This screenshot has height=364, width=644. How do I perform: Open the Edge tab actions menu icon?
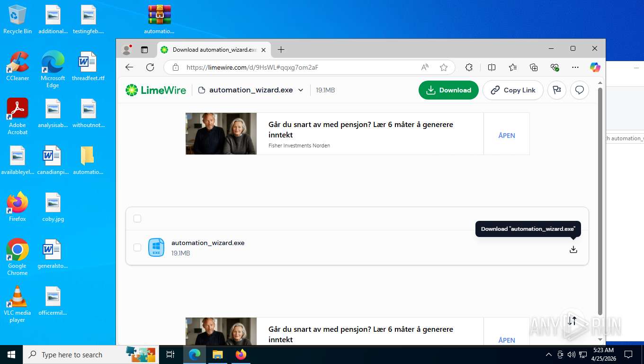coord(144,49)
